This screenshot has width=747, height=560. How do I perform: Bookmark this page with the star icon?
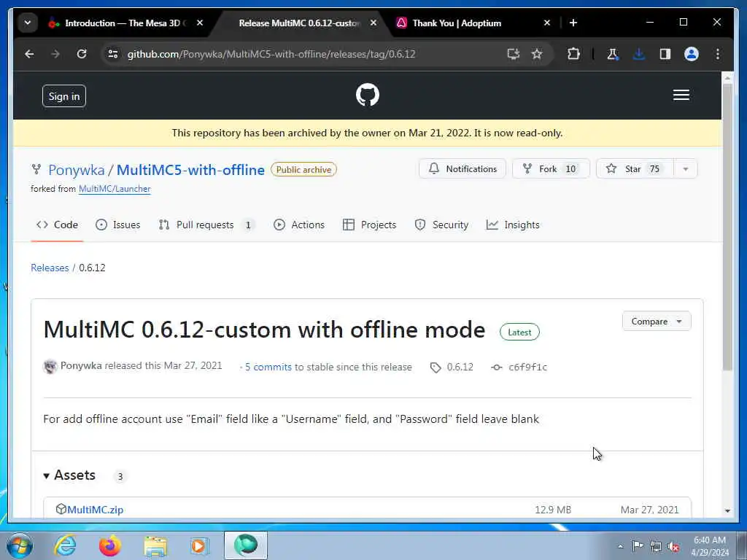coord(537,54)
